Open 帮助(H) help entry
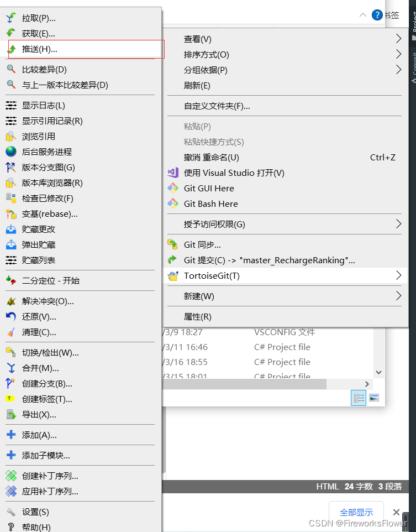Image resolution: width=416 pixels, height=532 pixels. (x=80, y=527)
